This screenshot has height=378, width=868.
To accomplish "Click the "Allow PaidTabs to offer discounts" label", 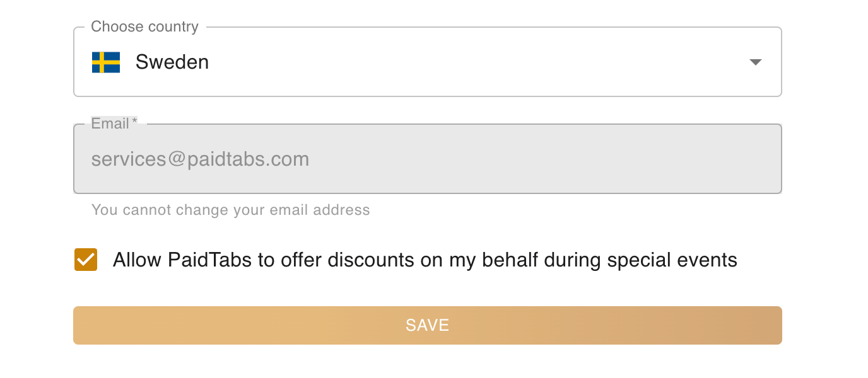I will [x=425, y=260].
